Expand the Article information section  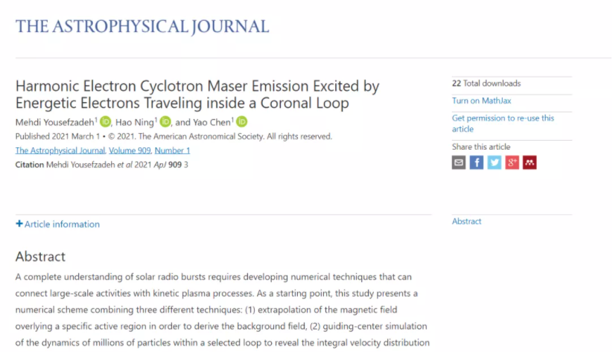click(x=58, y=224)
